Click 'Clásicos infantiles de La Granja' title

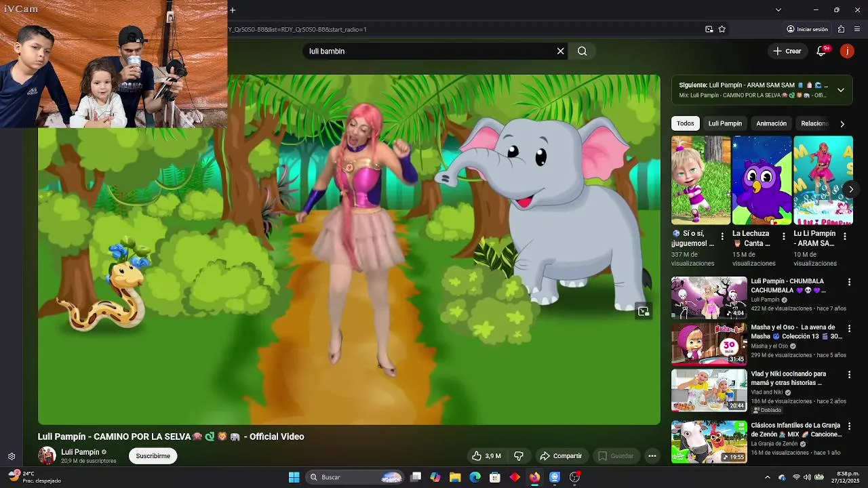pos(796,430)
